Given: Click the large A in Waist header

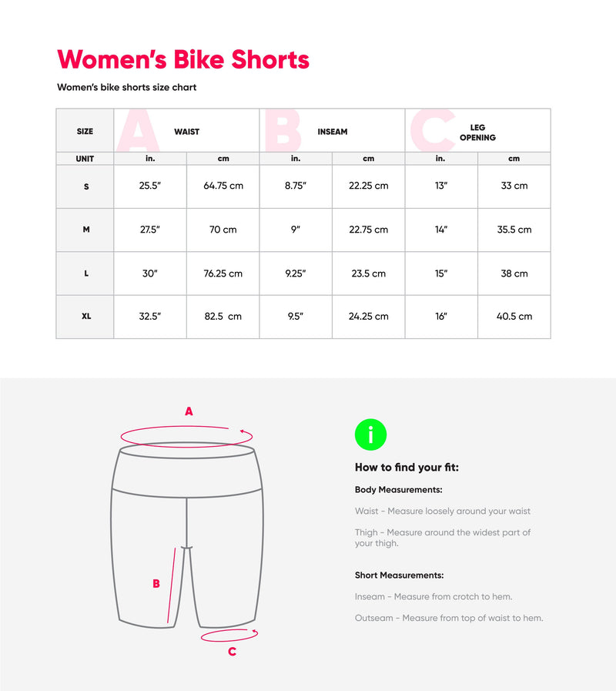Looking at the screenshot, I should (x=138, y=130).
